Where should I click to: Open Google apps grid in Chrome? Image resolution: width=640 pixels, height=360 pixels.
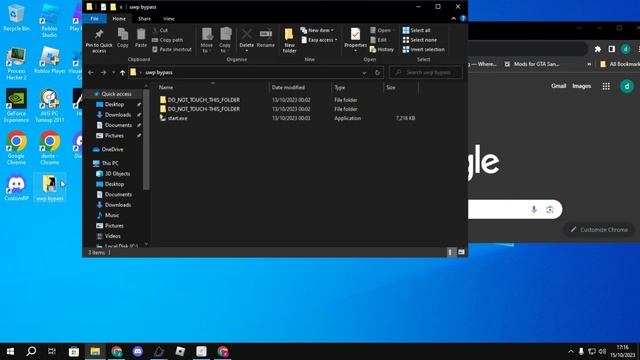pyautogui.click(x=606, y=86)
